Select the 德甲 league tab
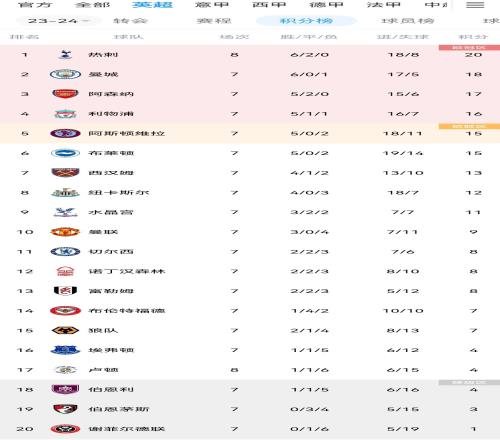This screenshot has height=440, width=500. point(326,5)
